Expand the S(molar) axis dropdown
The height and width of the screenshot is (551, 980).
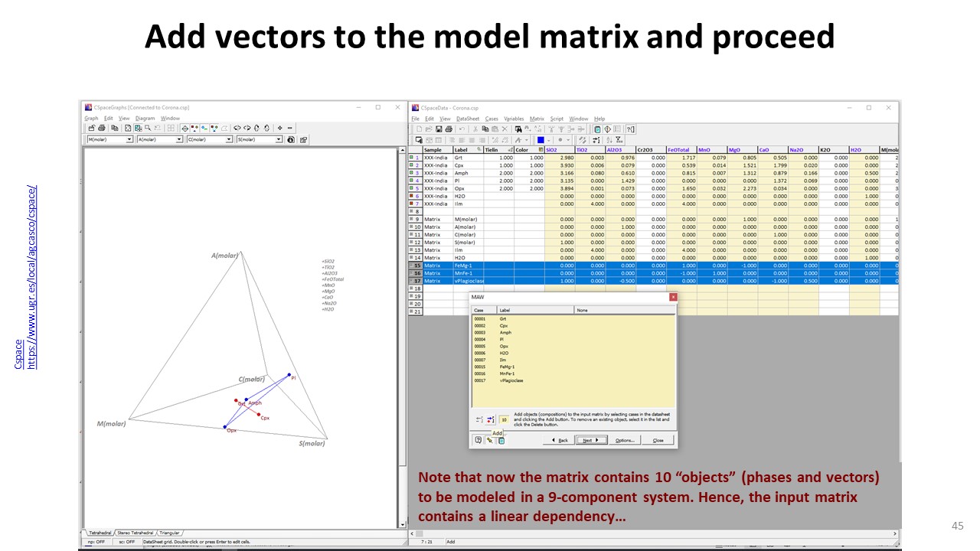point(279,140)
